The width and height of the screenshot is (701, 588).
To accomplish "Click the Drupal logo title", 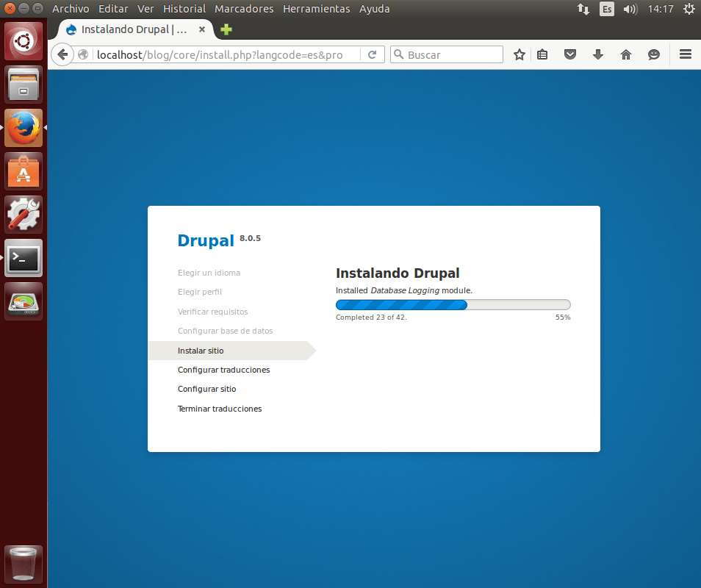I will pyautogui.click(x=206, y=240).
